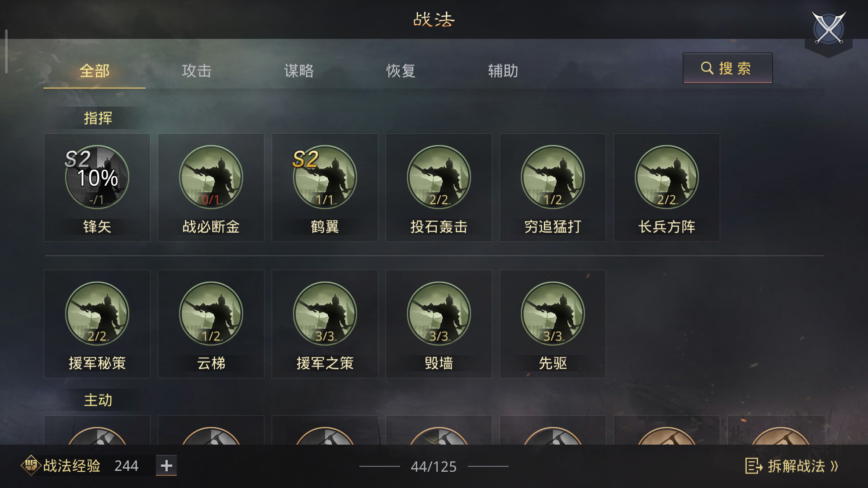This screenshot has width=868, height=488.
Task: Switch to the 全部 tab
Action: click(94, 71)
